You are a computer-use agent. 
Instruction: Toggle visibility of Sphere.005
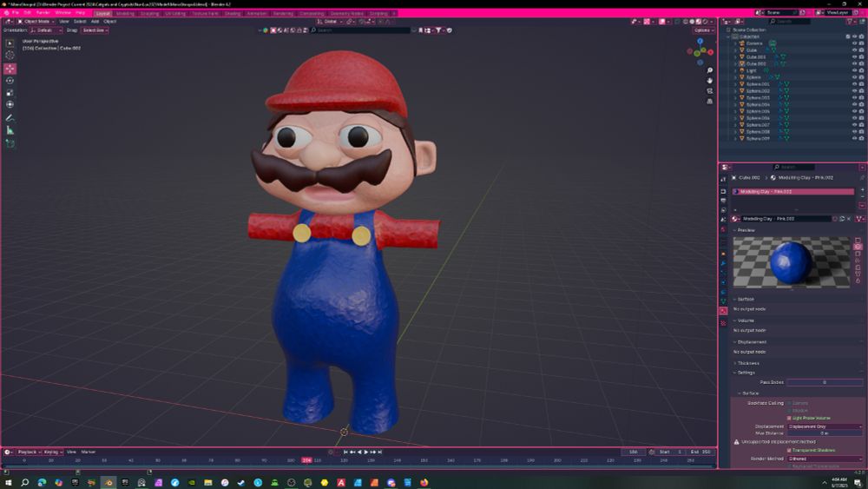pos(854,111)
